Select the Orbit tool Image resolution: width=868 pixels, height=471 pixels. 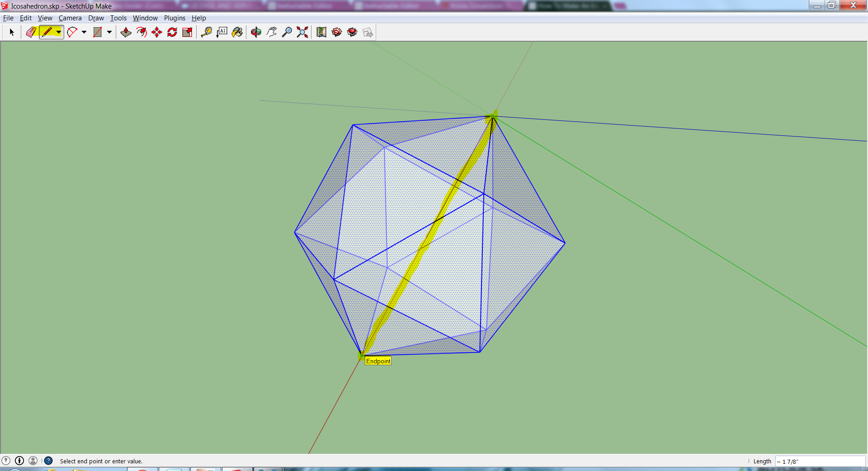pyautogui.click(x=256, y=32)
